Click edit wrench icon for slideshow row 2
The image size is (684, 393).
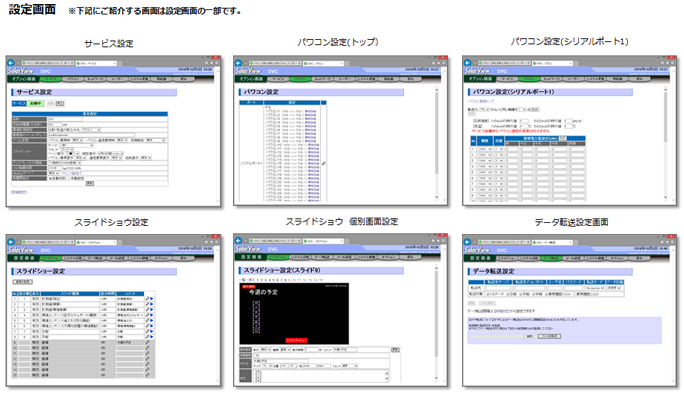[x=147, y=304]
